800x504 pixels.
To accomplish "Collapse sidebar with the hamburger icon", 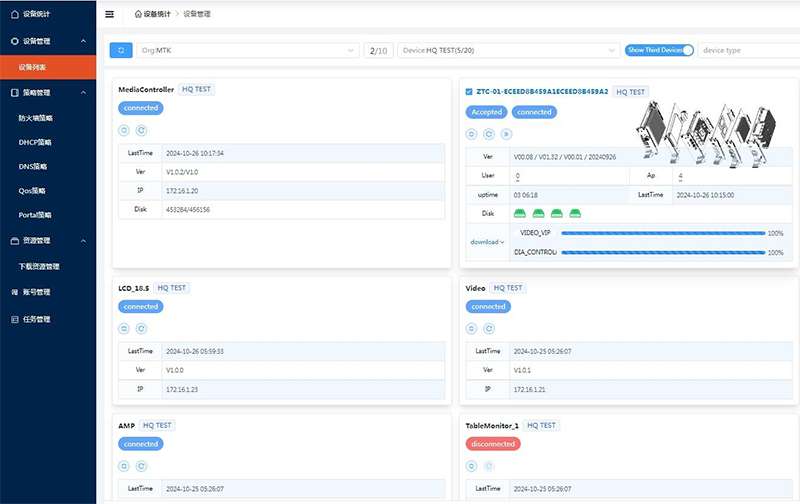I will 109,14.
